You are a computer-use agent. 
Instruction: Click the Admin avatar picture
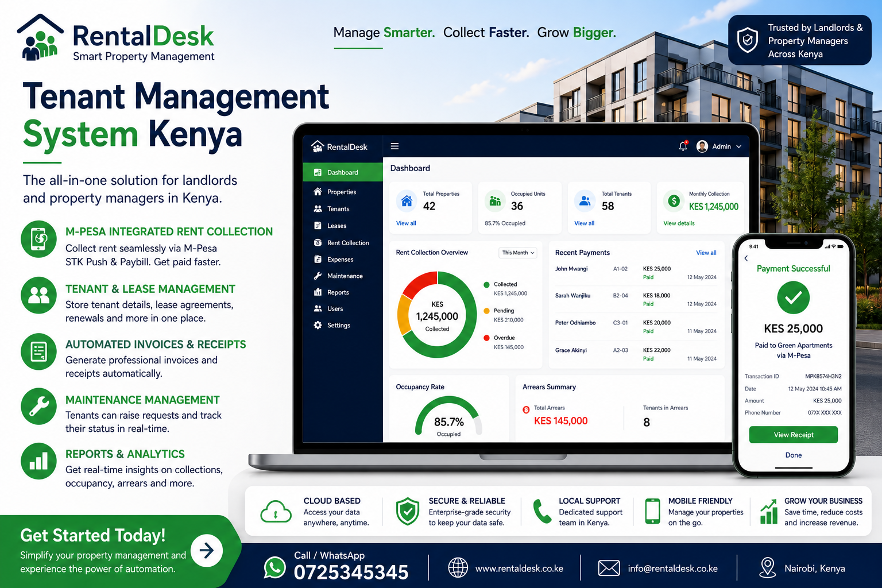702,146
